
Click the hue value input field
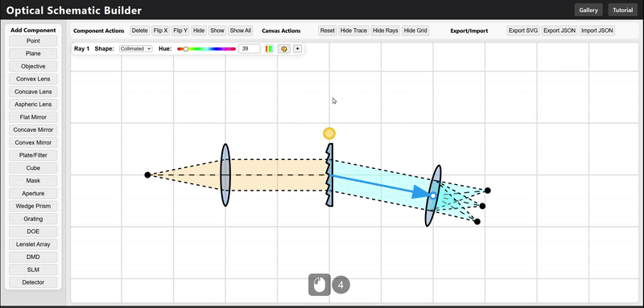250,49
